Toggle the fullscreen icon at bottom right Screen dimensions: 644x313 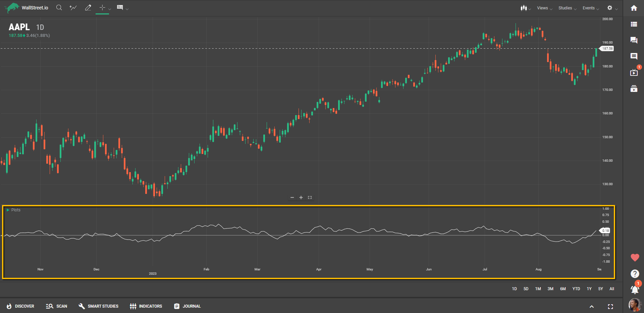coord(610,307)
